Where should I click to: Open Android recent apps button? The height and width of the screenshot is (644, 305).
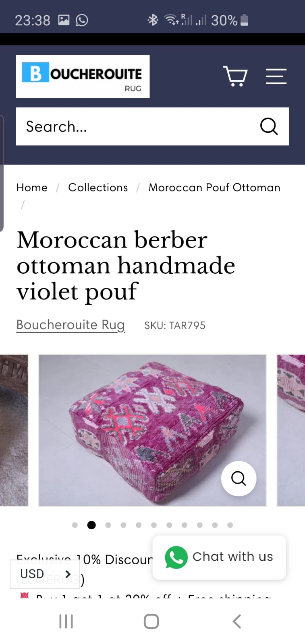coord(66,621)
